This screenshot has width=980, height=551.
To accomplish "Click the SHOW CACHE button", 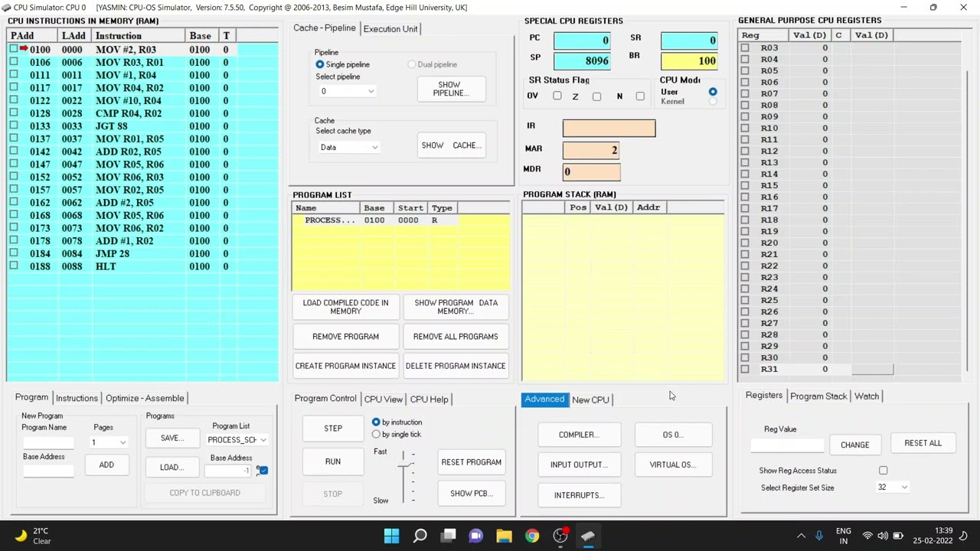I will [x=451, y=145].
